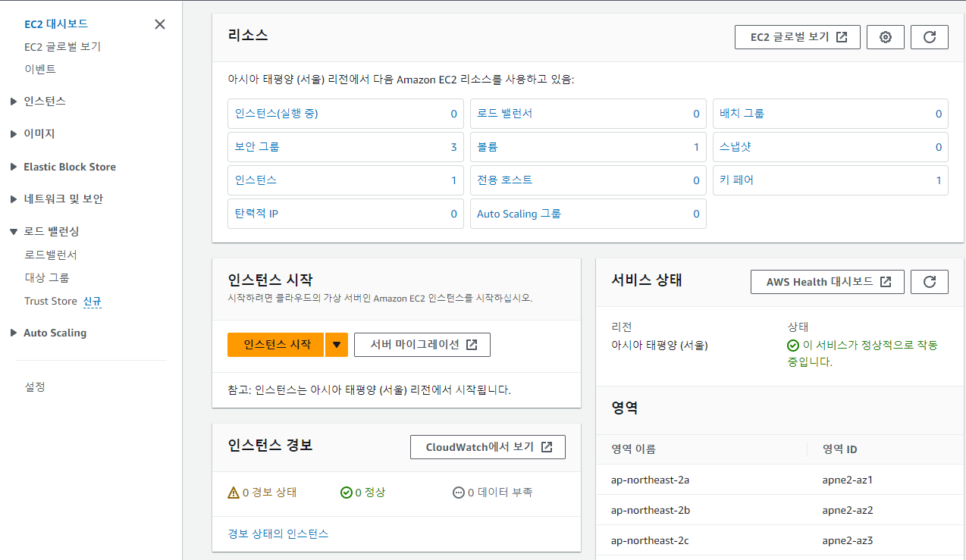Screen dimensions: 966x560
Task: Select ap-northeast-2a zone cell
Action: tap(650, 480)
